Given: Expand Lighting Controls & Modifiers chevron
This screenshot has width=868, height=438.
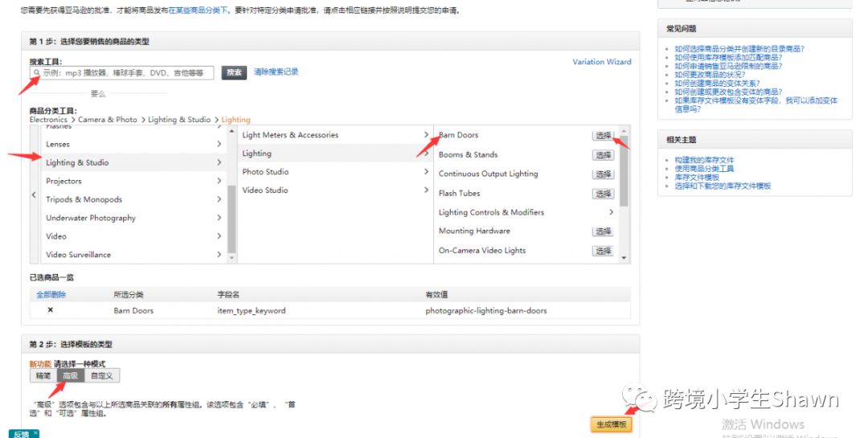Looking at the screenshot, I should (611, 212).
